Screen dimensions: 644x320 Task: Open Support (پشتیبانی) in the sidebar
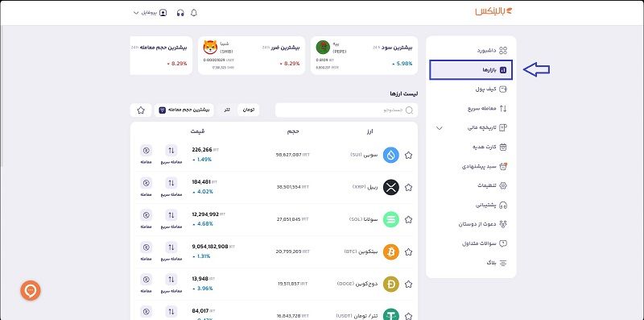coord(491,205)
